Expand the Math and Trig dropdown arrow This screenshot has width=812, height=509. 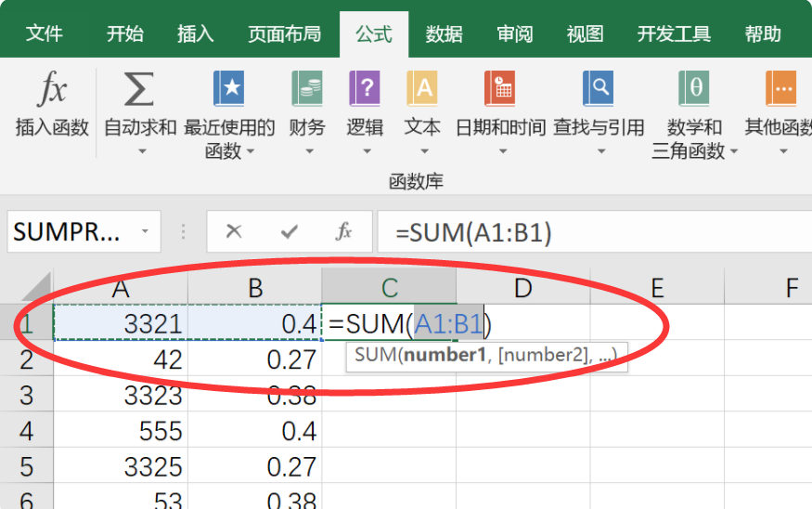click(733, 151)
